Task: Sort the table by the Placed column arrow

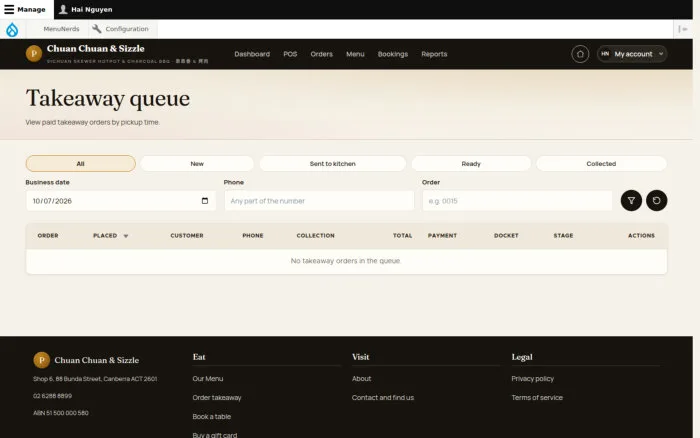Action: pyautogui.click(x=126, y=236)
